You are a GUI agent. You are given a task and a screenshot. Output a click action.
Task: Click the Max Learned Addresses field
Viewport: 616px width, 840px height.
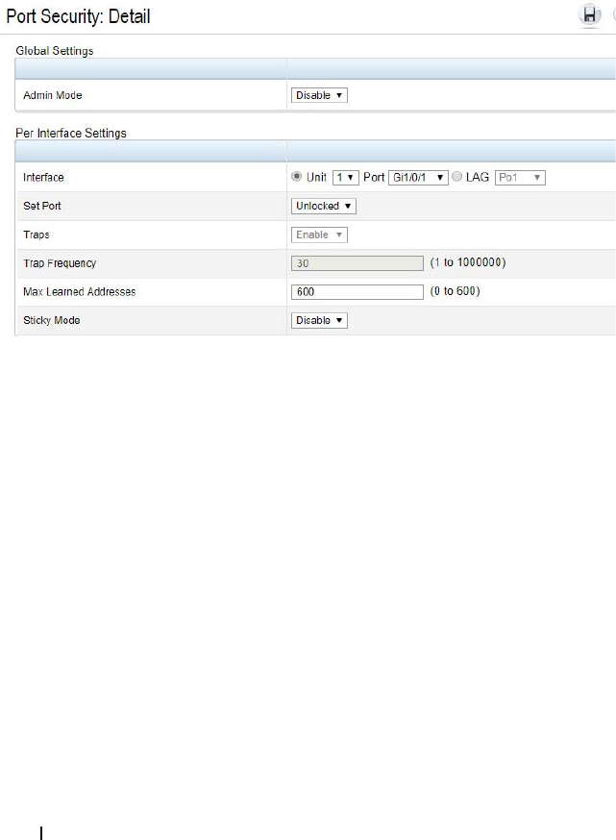coord(357,292)
